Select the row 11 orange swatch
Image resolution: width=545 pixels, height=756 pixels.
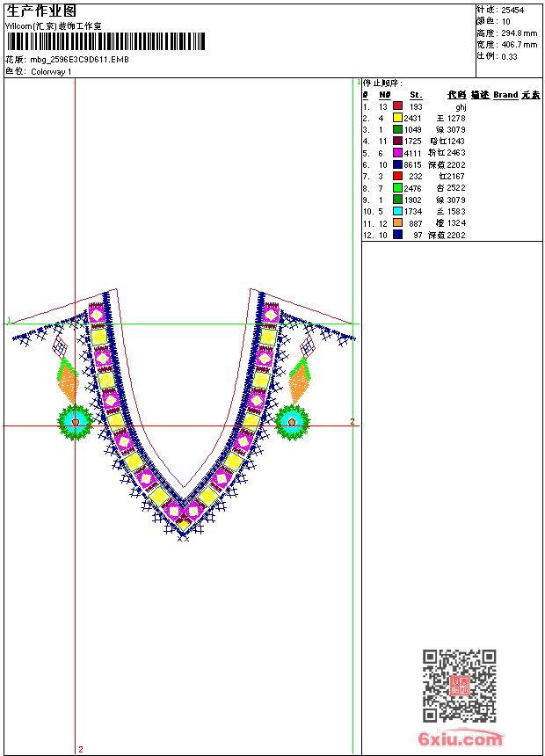point(397,222)
